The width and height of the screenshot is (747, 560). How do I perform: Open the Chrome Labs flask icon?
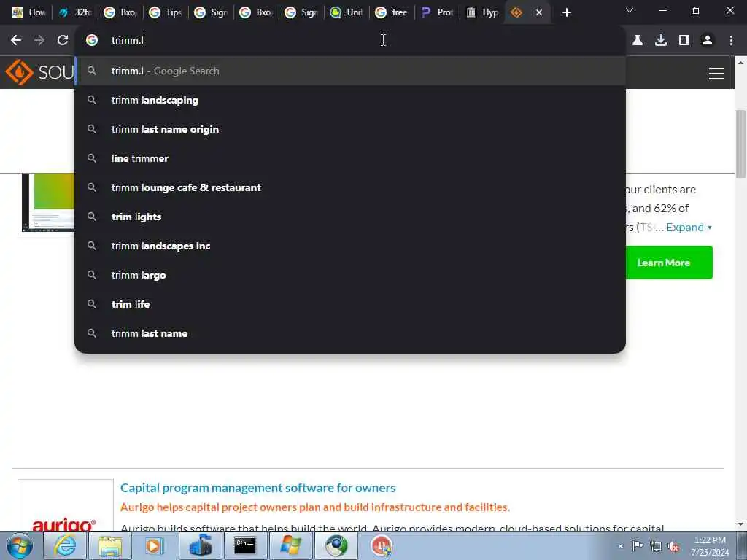(x=638, y=41)
